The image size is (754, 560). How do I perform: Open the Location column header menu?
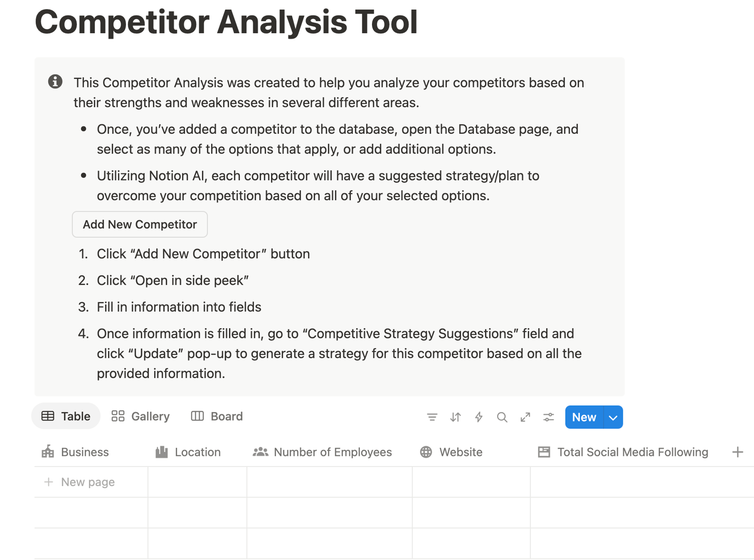coord(197,452)
